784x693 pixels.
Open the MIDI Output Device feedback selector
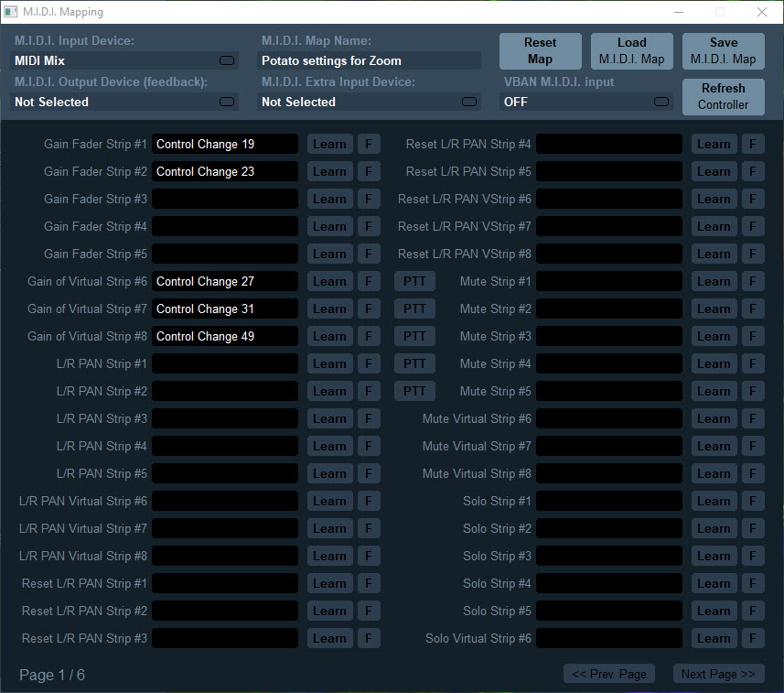click(x=124, y=102)
